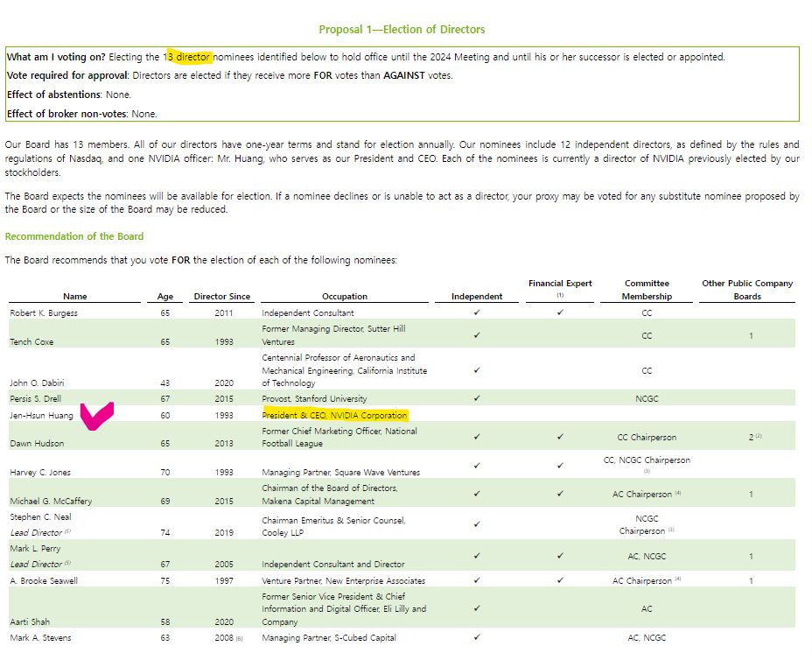The image size is (812, 653).
Task: Click director-since year '2005'
Action: click(224, 565)
